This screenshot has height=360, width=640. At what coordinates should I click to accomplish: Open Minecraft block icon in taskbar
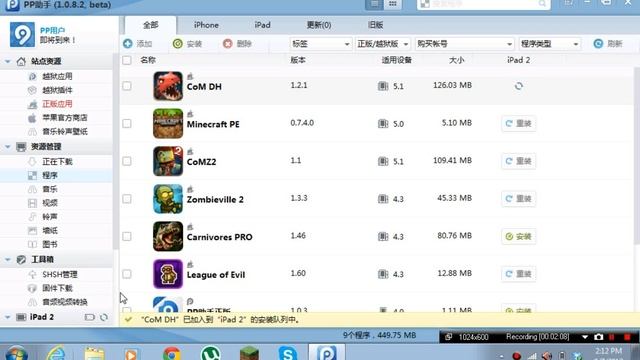249,353
